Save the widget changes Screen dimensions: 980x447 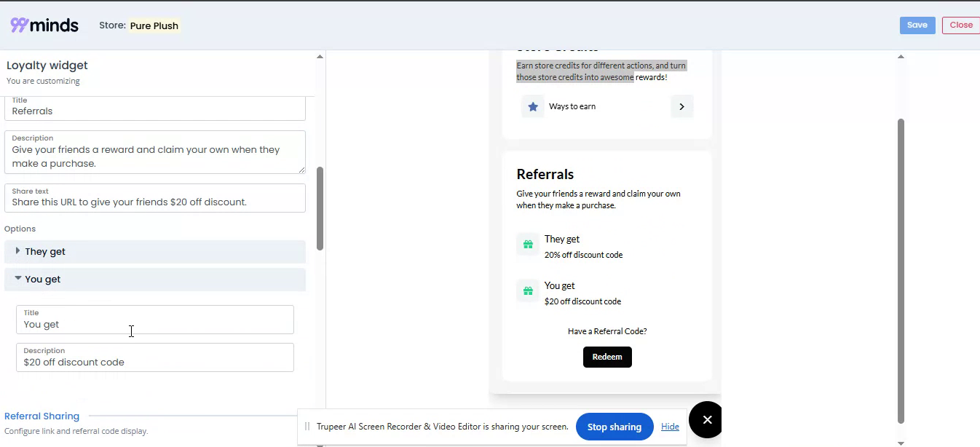point(917,25)
